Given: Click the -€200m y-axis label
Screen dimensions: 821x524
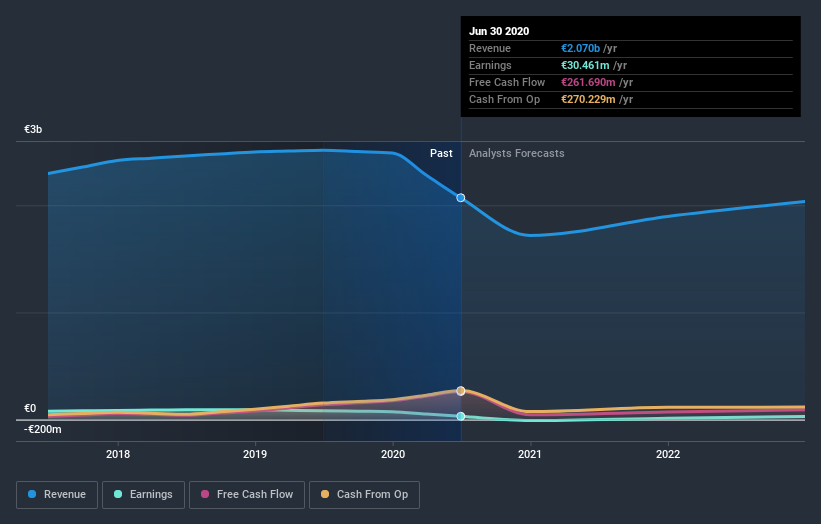Looking at the screenshot, I should (x=43, y=429).
